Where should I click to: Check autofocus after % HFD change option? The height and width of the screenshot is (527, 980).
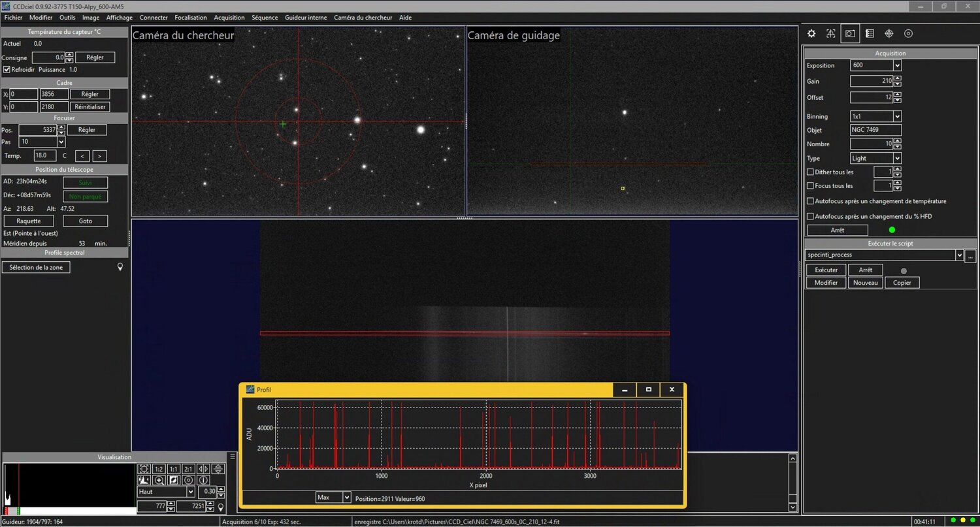(x=811, y=216)
